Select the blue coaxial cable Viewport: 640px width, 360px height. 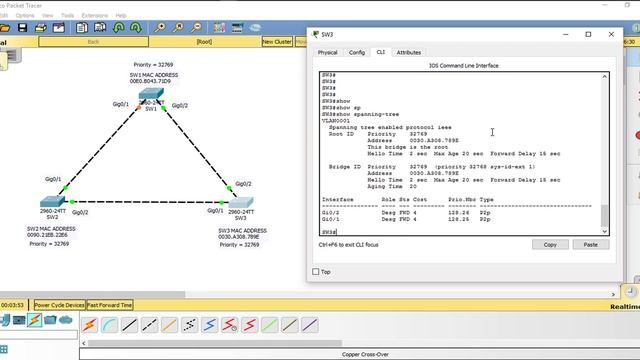point(209,325)
